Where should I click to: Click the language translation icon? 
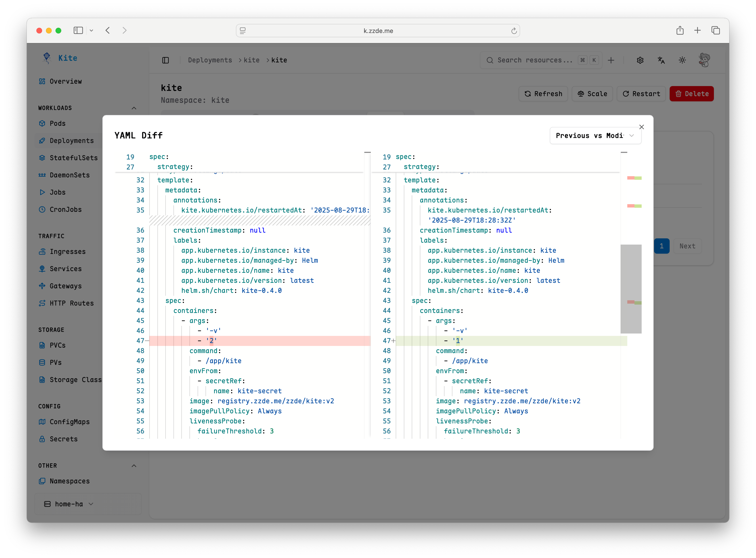point(661,60)
